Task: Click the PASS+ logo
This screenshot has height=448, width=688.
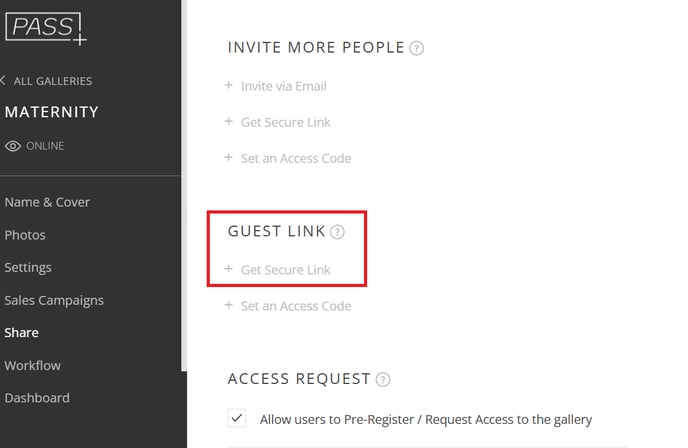Action: (x=46, y=29)
